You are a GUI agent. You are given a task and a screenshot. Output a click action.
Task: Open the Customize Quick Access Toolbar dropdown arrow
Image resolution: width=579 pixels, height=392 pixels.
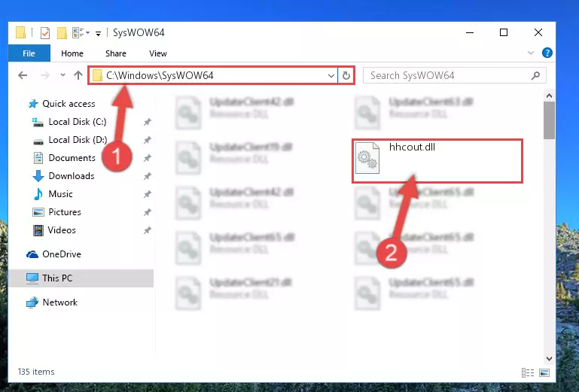[98, 34]
